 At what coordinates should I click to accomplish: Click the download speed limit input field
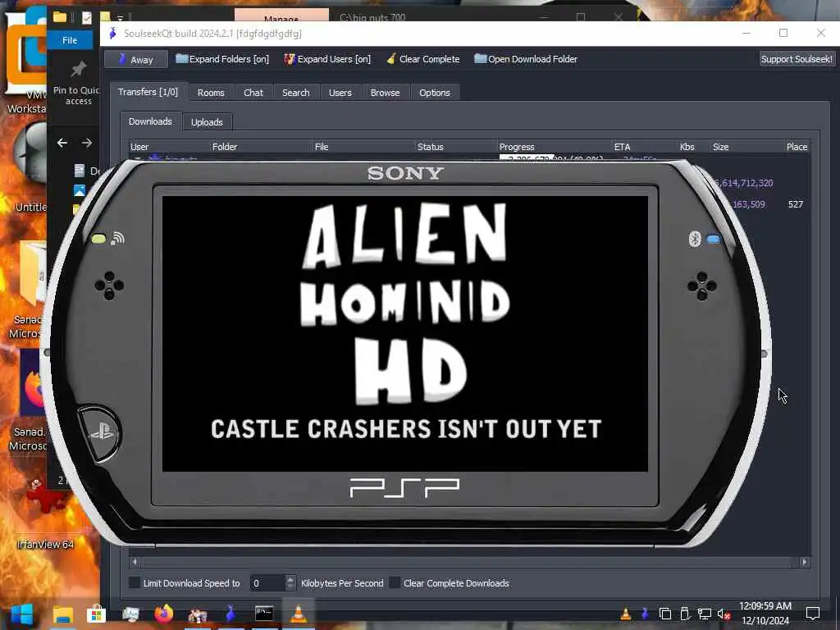268,583
